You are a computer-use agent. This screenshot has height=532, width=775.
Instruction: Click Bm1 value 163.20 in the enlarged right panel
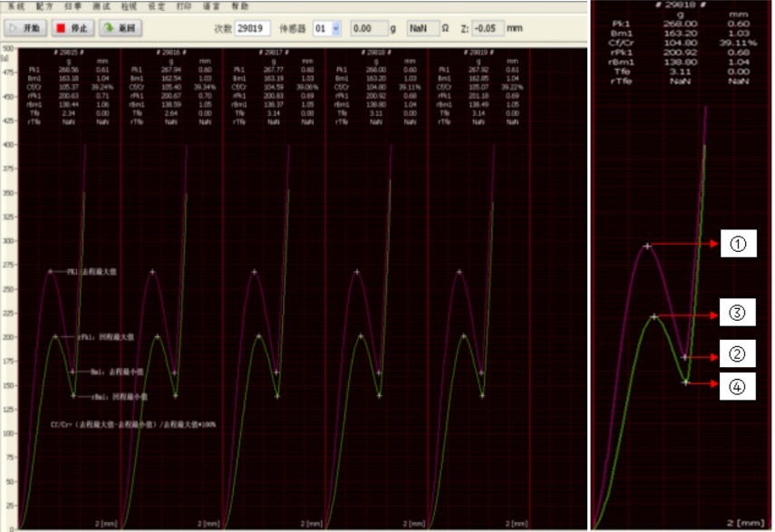(681, 34)
